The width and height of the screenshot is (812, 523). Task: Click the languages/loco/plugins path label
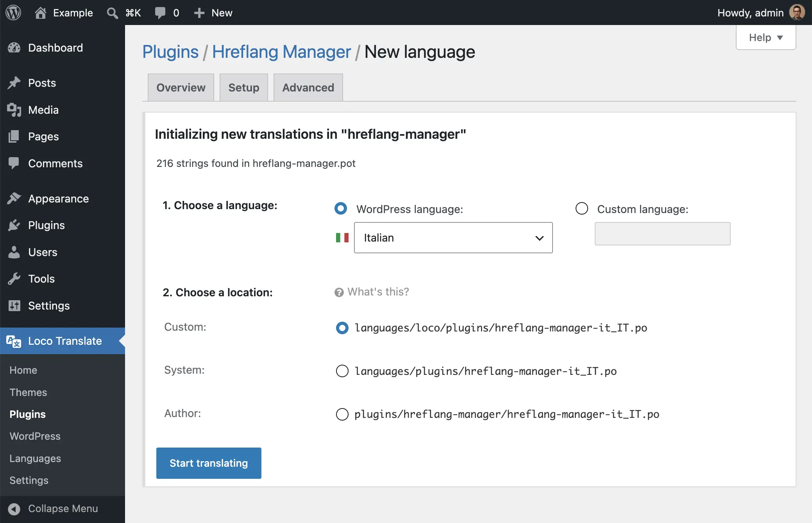501,328
